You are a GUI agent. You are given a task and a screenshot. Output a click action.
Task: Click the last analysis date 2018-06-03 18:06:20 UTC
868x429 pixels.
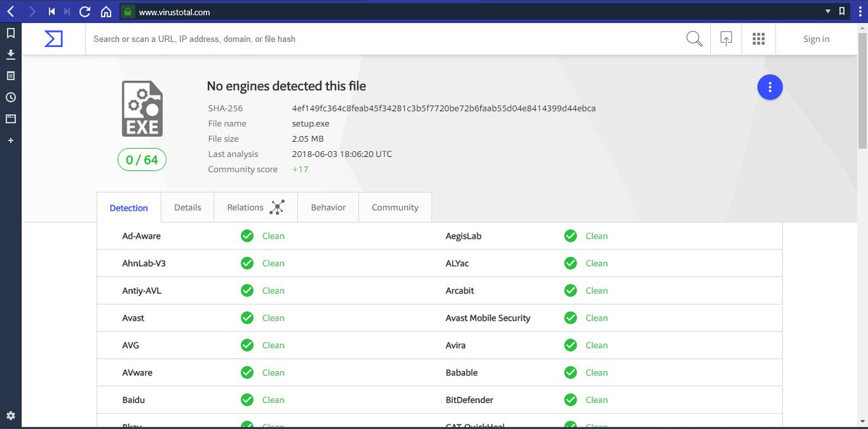click(341, 154)
